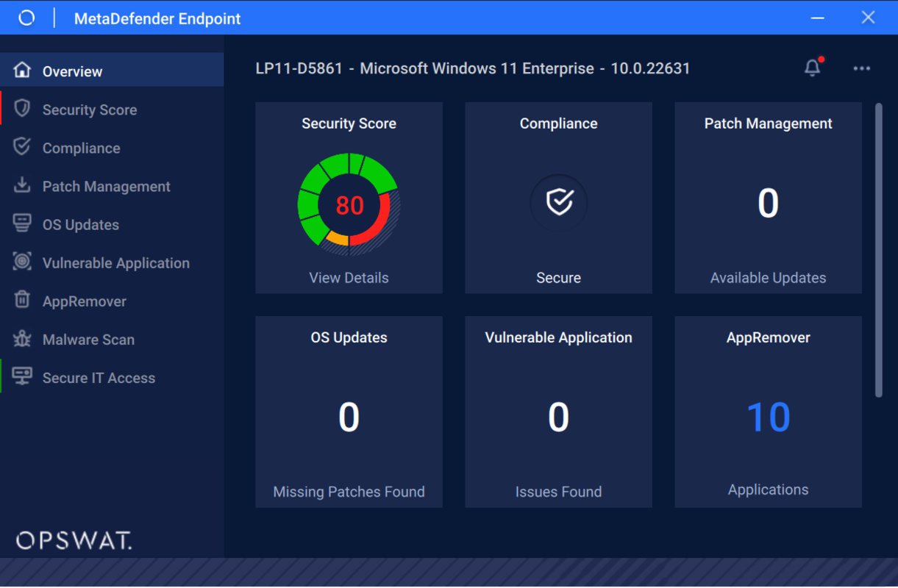
Task: Click the notification bell with red badge
Action: pyautogui.click(x=812, y=67)
